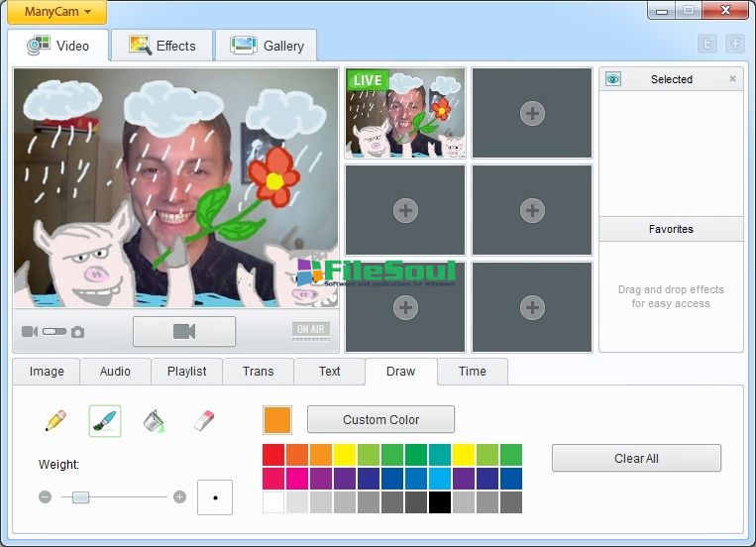
Task: Click the Clear All button
Action: click(636, 459)
